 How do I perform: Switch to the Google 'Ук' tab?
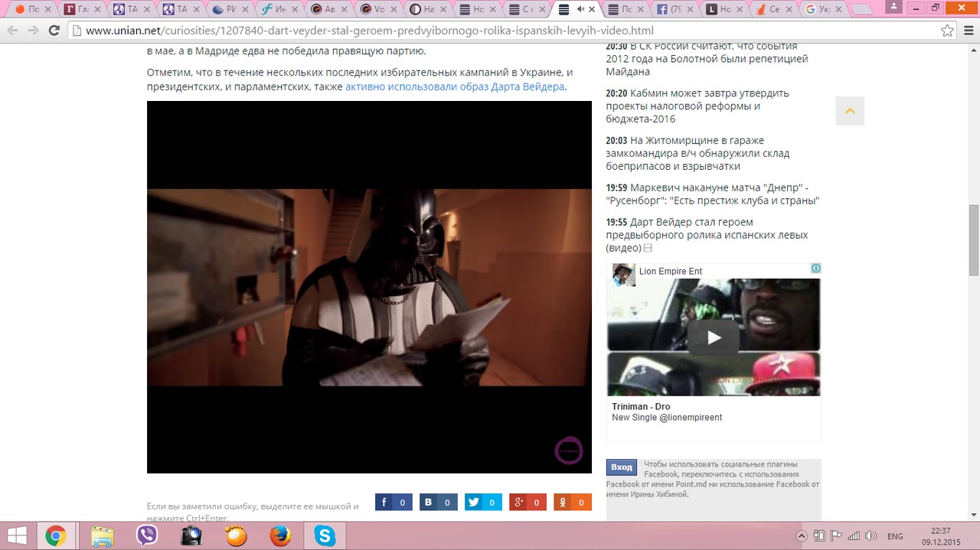[823, 9]
